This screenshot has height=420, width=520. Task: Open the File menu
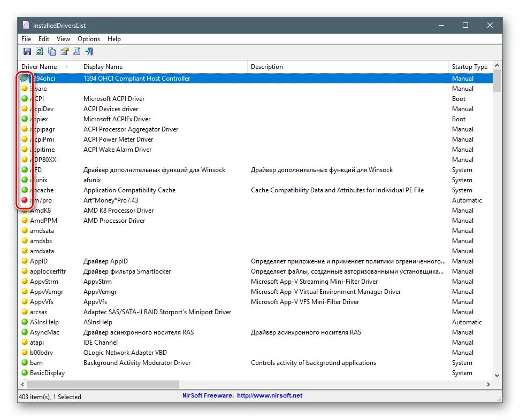coord(26,39)
